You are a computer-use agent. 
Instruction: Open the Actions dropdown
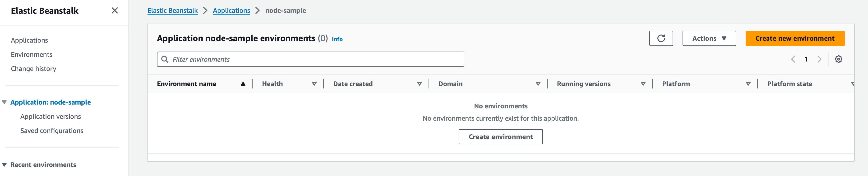tap(709, 38)
